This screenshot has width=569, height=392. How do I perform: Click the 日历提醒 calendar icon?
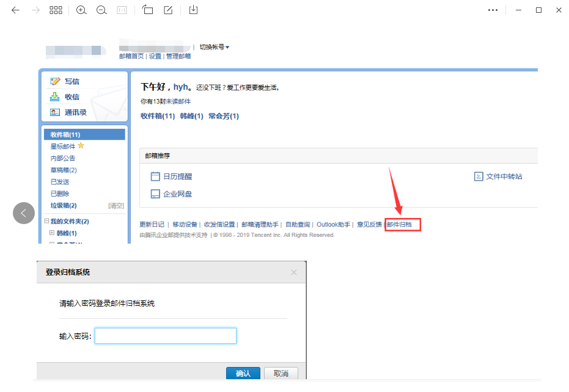[x=155, y=176]
